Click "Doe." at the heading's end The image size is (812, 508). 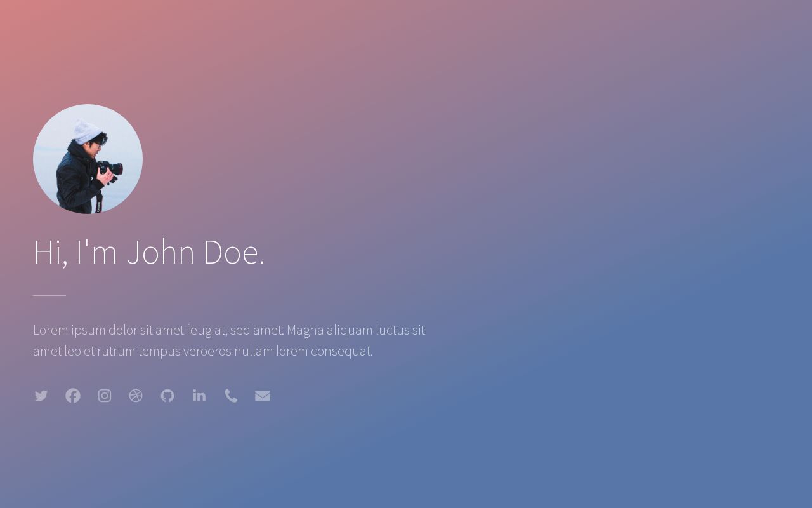pos(233,252)
